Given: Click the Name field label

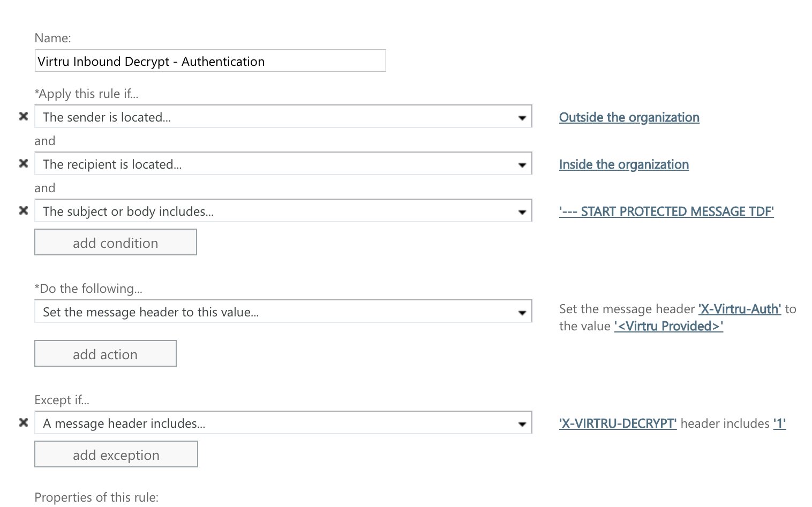Looking at the screenshot, I should (x=52, y=38).
